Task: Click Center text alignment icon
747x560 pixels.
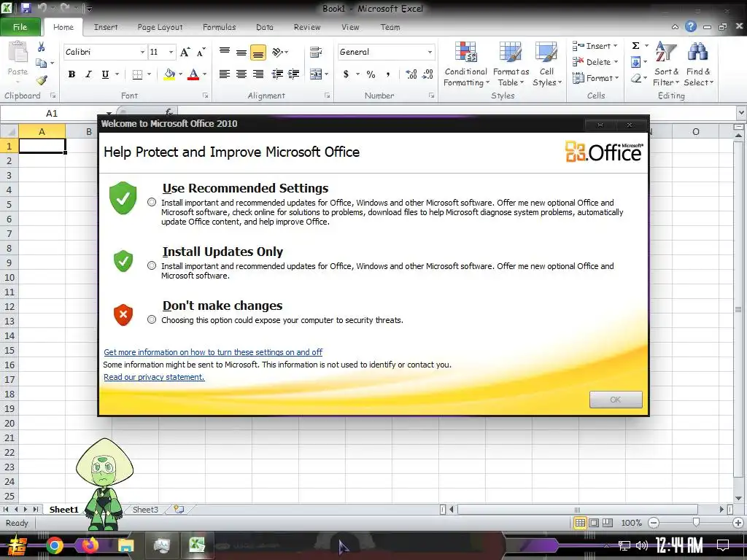Action: click(241, 74)
